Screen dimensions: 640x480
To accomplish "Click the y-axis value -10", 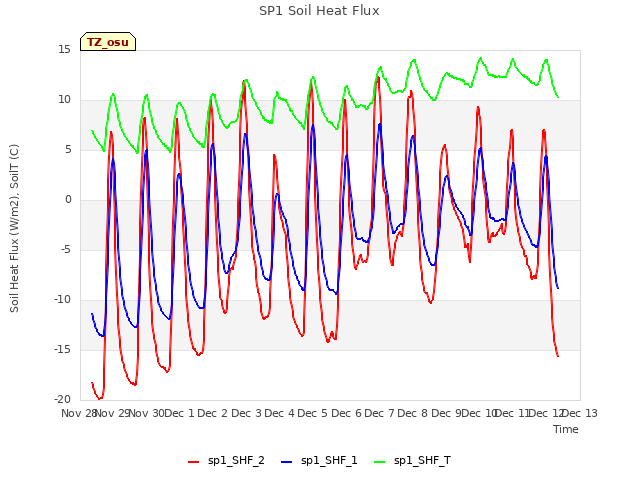I will click(x=62, y=300).
